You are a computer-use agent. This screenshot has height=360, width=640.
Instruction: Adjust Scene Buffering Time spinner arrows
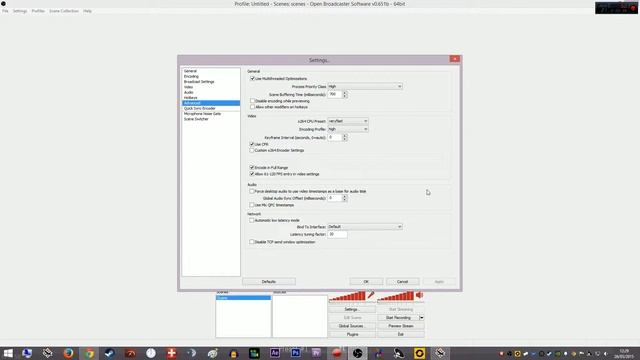[x=345, y=94]
